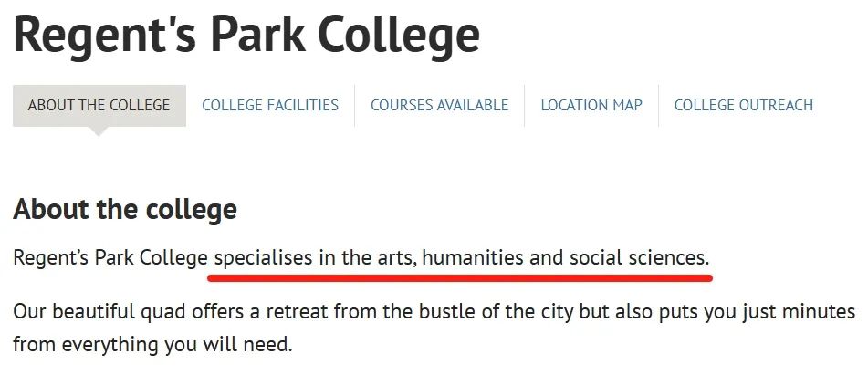Click the word 'Regent's' in the large title

105,36
